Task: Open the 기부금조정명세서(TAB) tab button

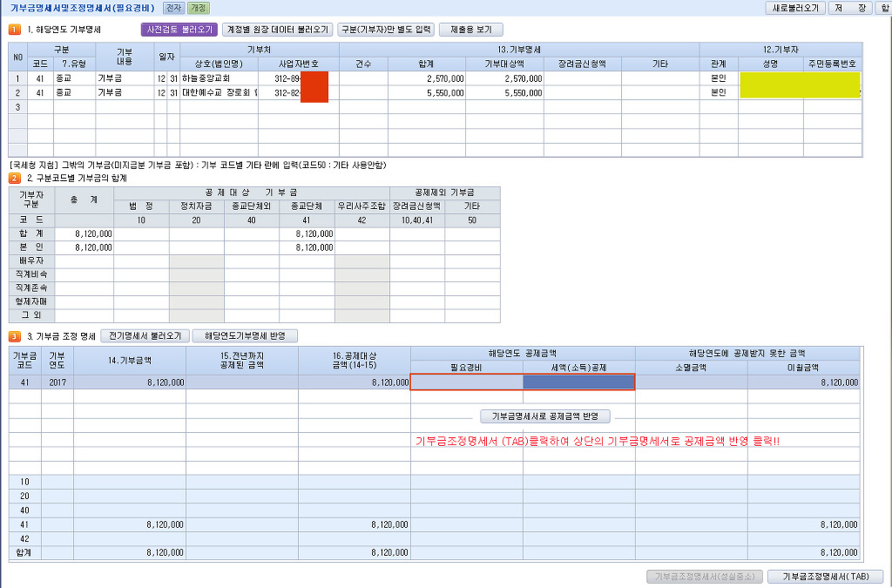Action: click(825, 577)
